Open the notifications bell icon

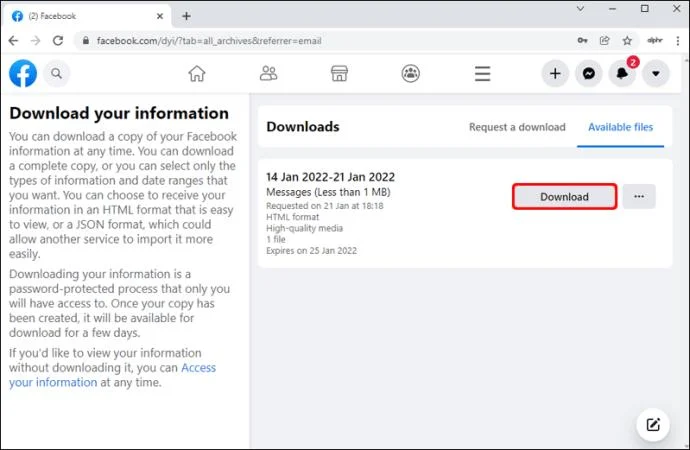622,73
